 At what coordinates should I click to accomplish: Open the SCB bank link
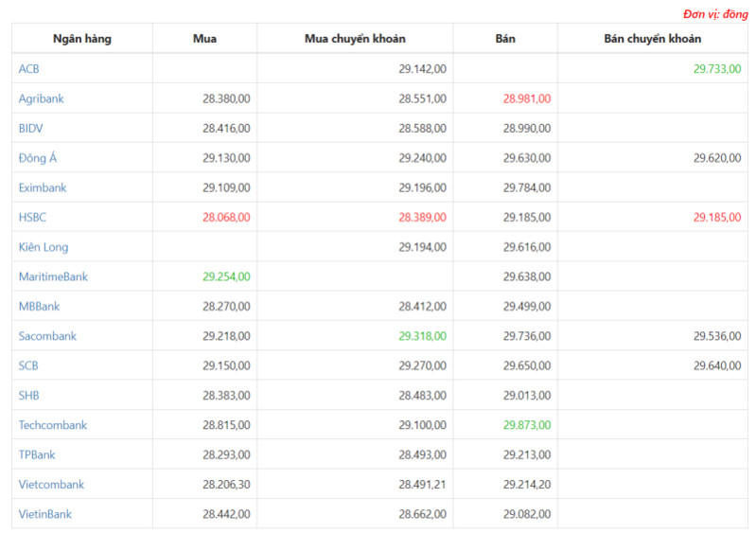pos(28,365)
